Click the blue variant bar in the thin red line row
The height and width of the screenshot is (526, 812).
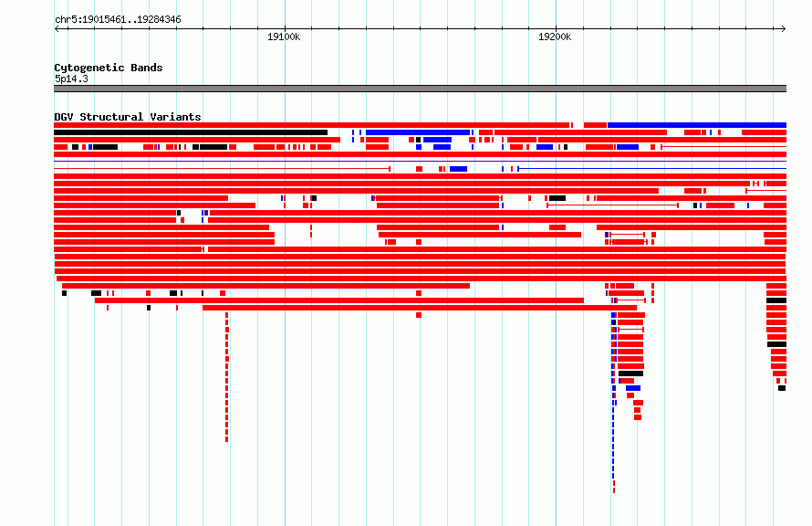pyautogui.click(x=458, y=169)
